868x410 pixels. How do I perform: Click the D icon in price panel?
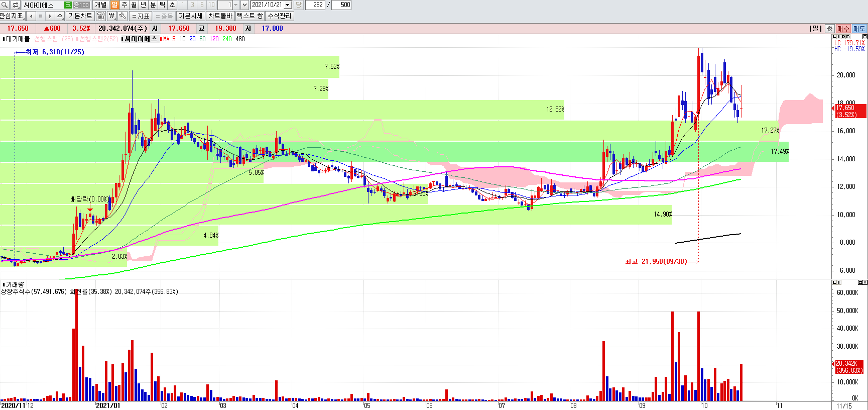click(x=848, y=37)
